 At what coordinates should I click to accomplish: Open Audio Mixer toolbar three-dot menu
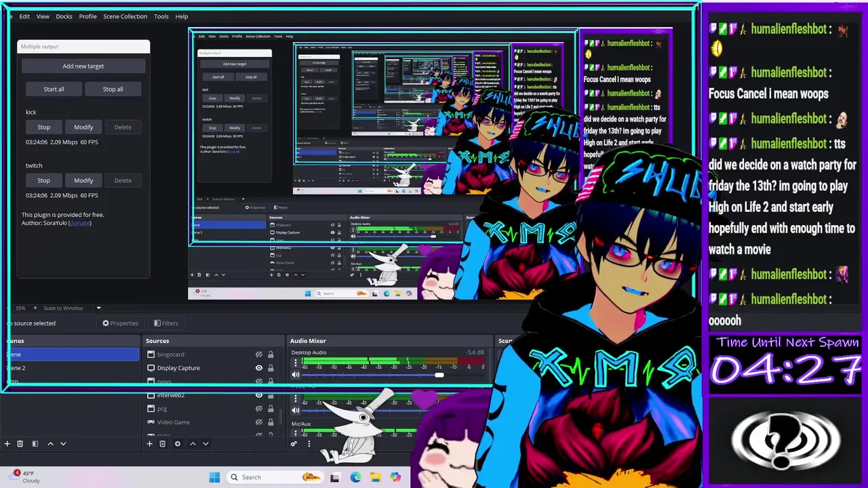(x=309, y=444)
